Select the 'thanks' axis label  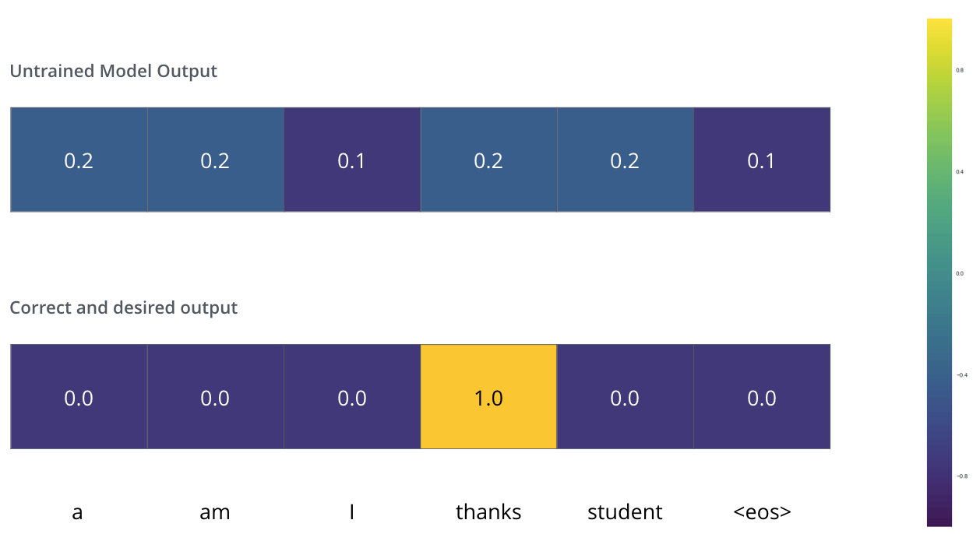click(488, 512)
